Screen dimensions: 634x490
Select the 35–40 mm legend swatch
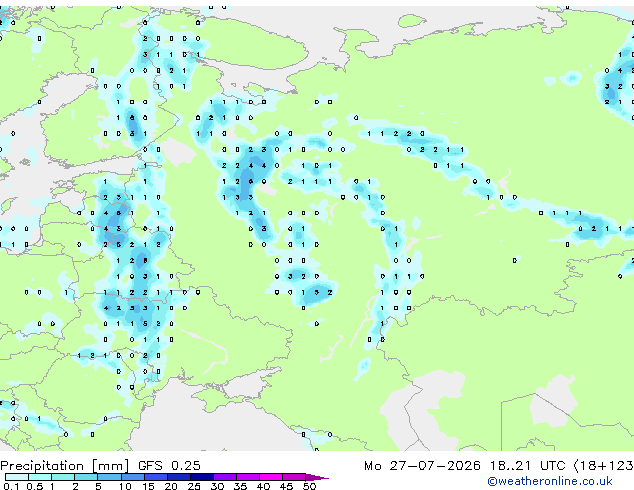[247, 477]
